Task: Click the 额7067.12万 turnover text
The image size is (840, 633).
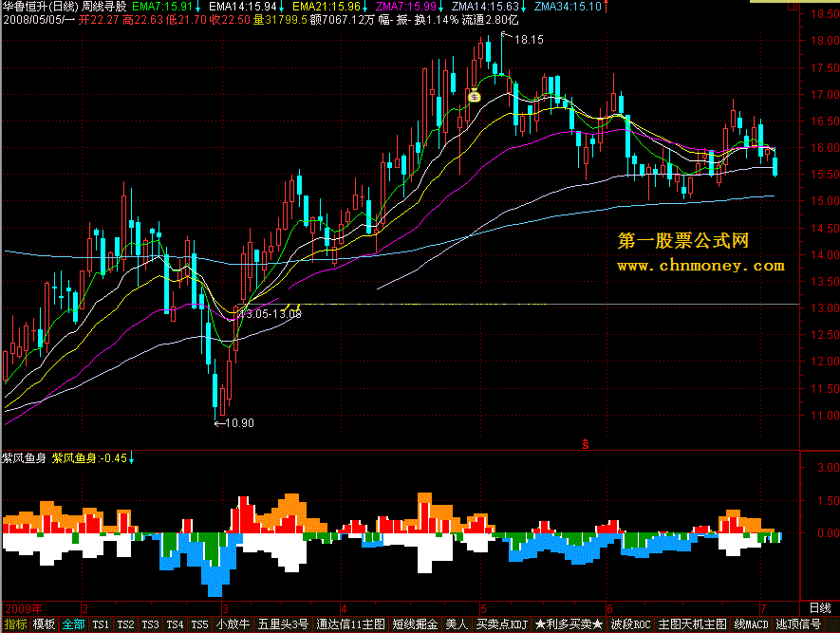Action: coord(342,20)
